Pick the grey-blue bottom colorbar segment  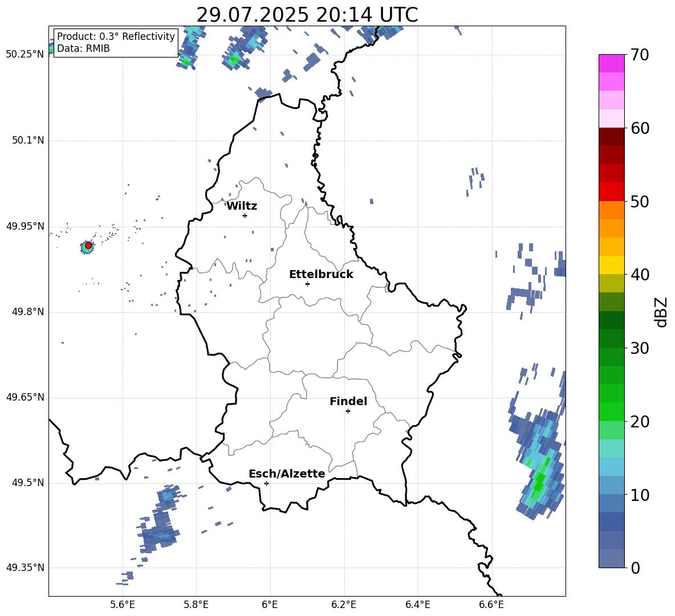click(611, 558)
